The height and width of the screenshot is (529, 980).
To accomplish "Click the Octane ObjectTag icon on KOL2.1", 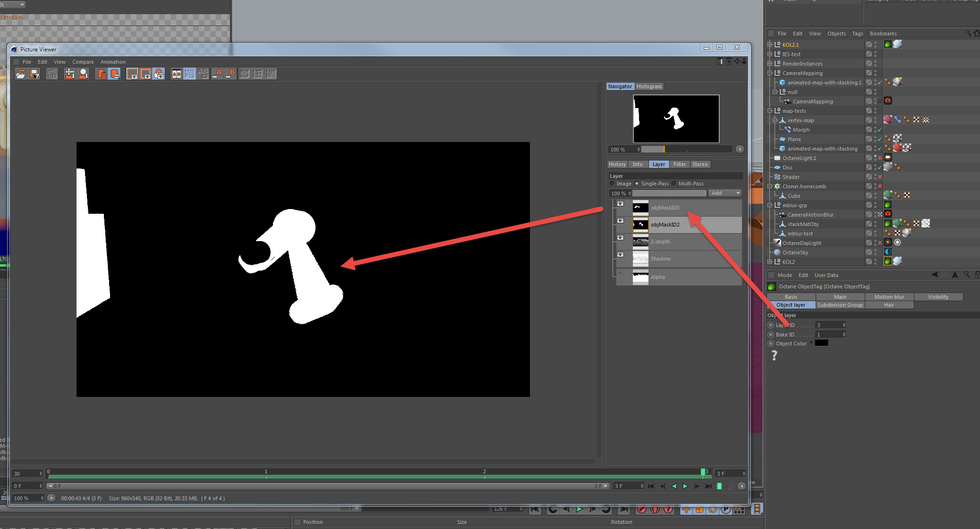I will 888,44.
